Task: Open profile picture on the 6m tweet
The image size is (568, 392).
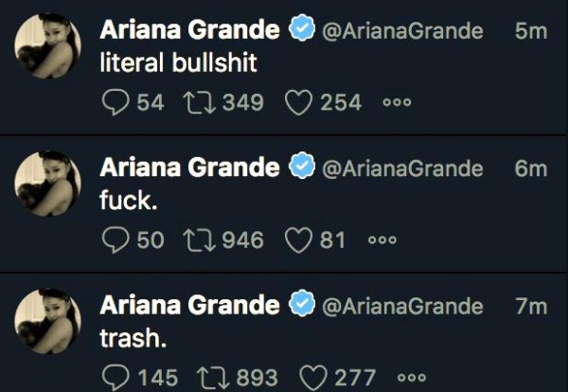Action: coord(47,184)
